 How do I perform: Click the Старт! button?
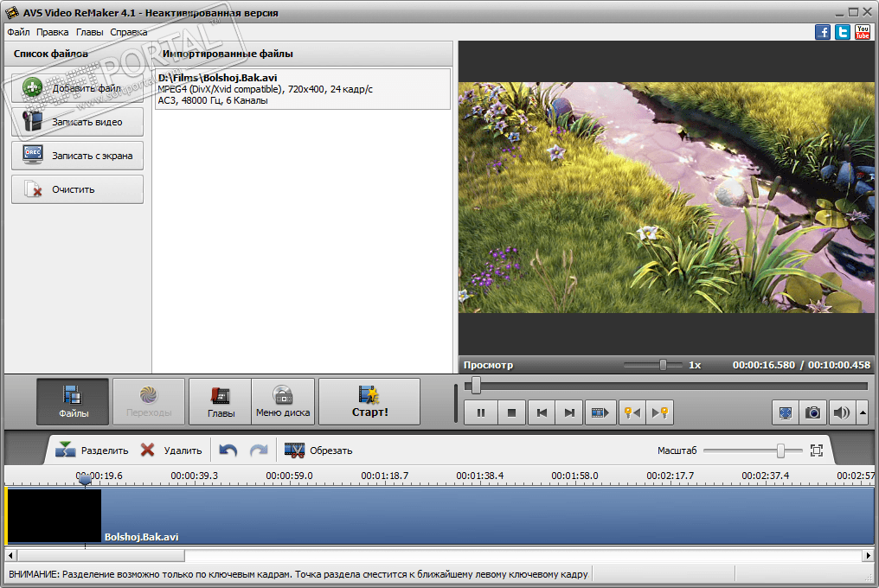[x=369, y=401]
